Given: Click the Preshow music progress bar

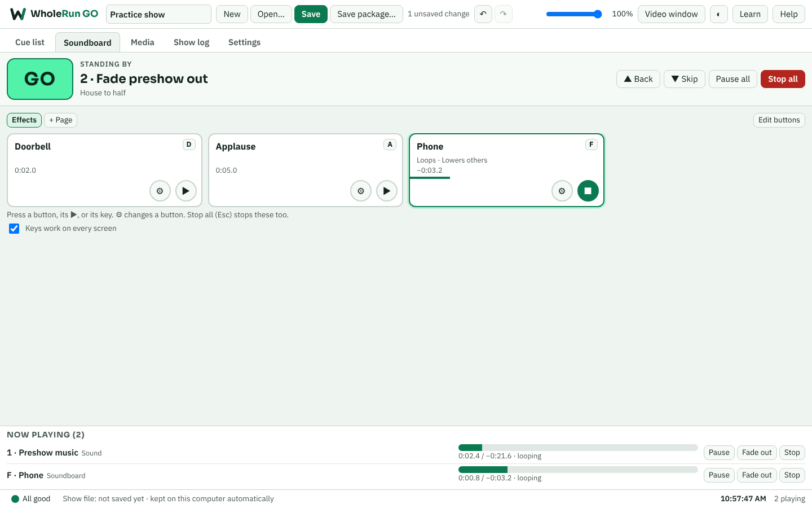Looking at the screenshot, I should coord(578,448).
